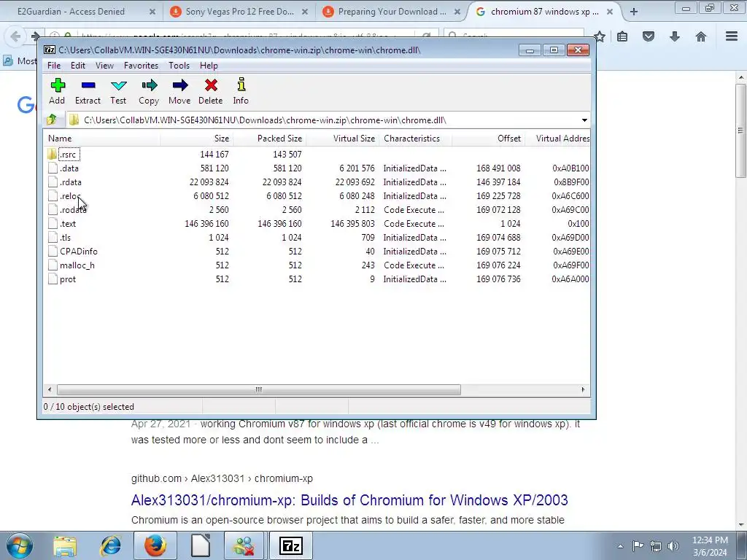Open a new Firefox tab

point(634,12)
